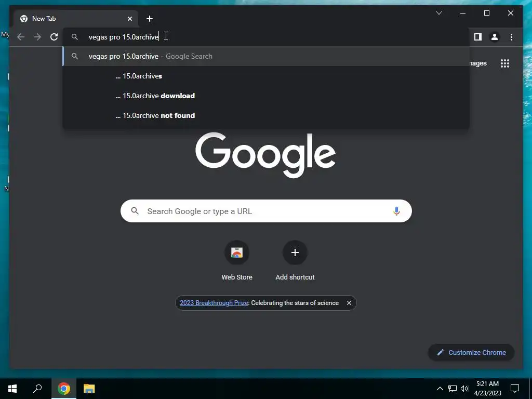The image size is (532, 399).
Task: Open the Windows Start menu
Action: click(x=12, y=389)
